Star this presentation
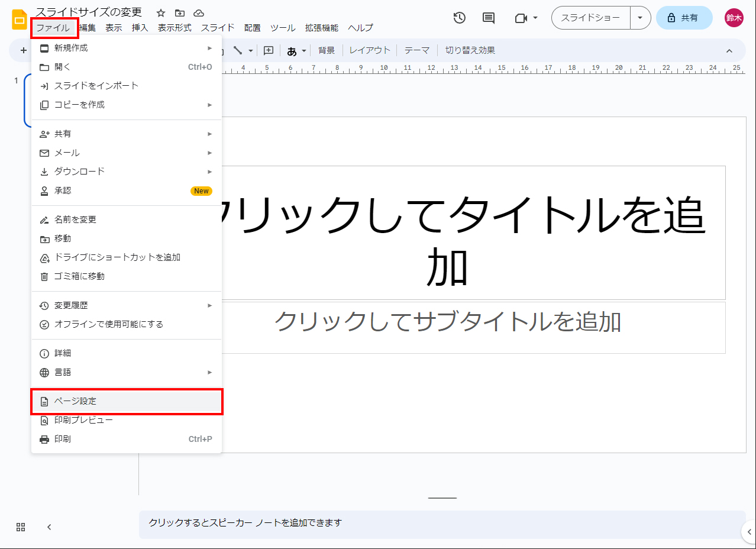The width and height of the screenshot is (756, 549). pyautogui.click(x=161, y=13)
